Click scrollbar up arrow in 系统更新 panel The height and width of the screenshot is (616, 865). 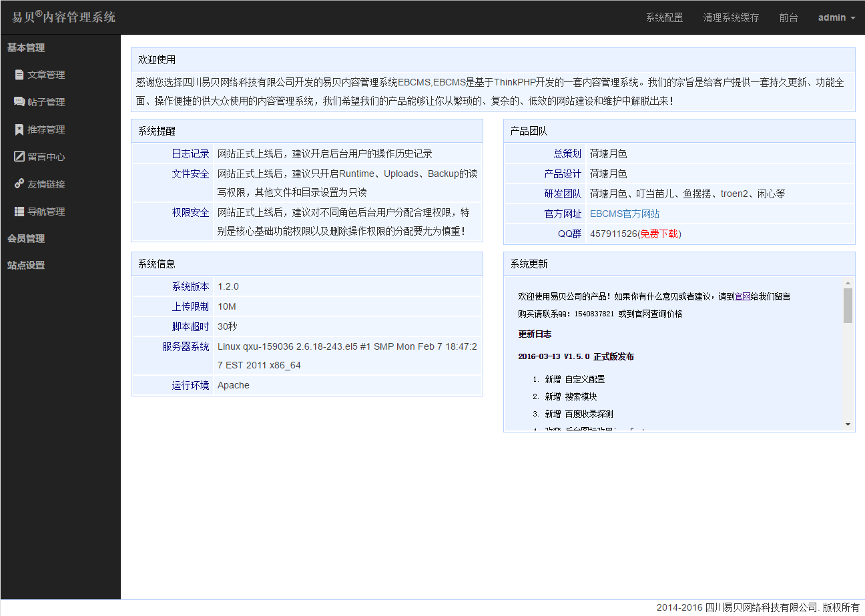point(848,283)
